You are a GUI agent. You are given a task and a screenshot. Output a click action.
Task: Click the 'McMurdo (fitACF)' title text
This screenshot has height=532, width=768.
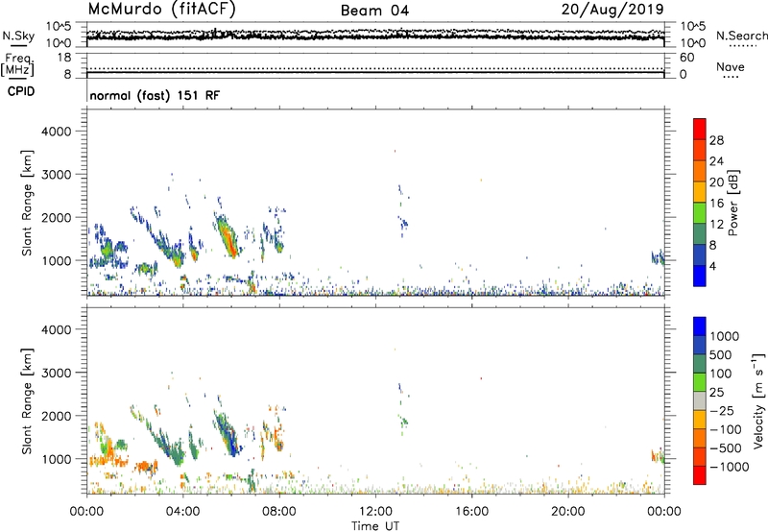pos(161,10)
